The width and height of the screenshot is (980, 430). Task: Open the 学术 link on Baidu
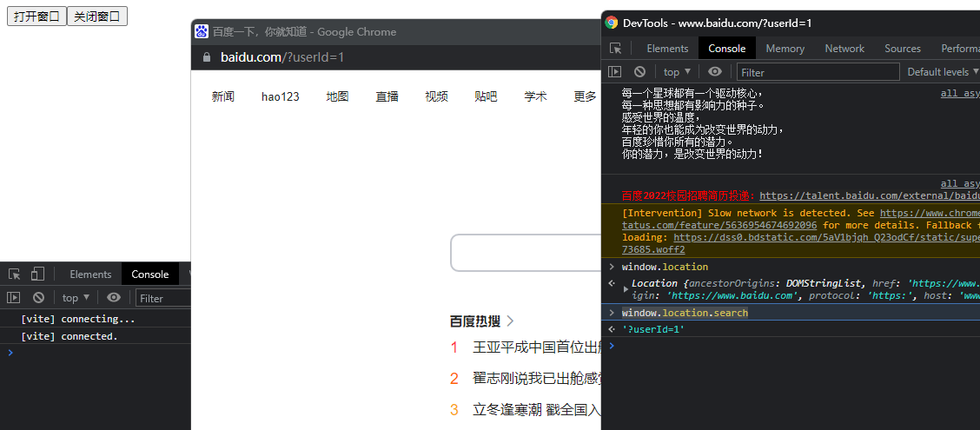[x=536, y=96]
